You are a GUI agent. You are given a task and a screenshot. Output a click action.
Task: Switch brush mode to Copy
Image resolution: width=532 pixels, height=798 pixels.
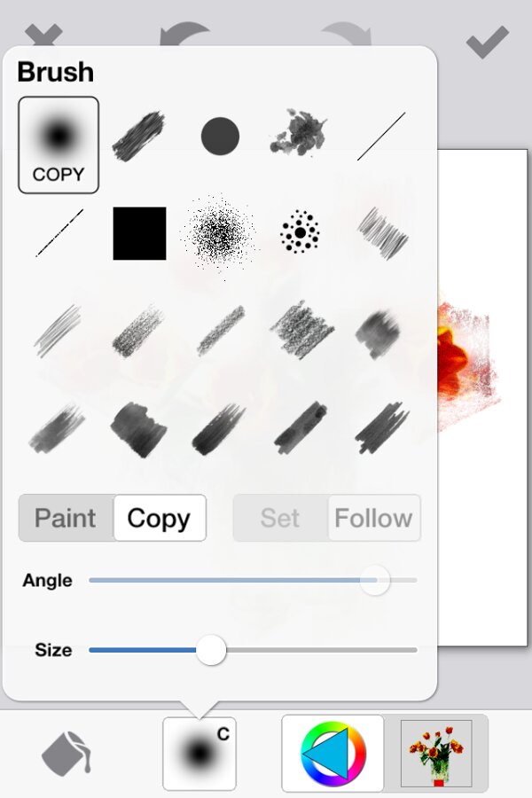pos(159,518)
